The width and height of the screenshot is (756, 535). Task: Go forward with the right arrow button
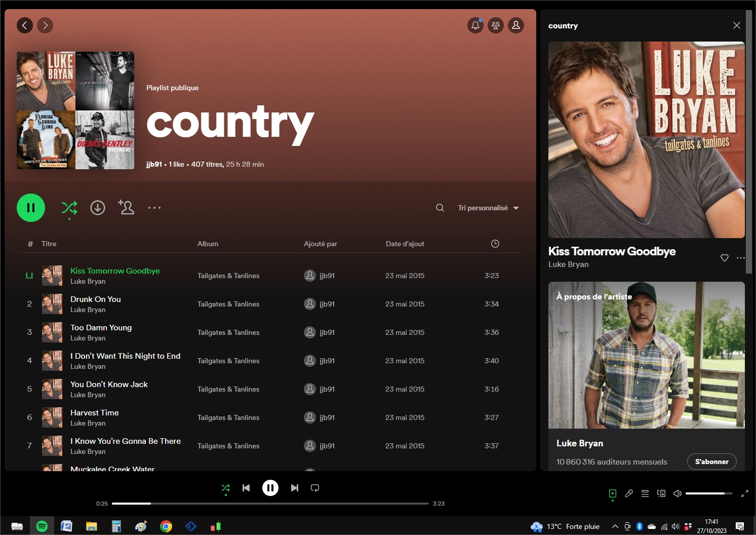(x=45, y=25)
